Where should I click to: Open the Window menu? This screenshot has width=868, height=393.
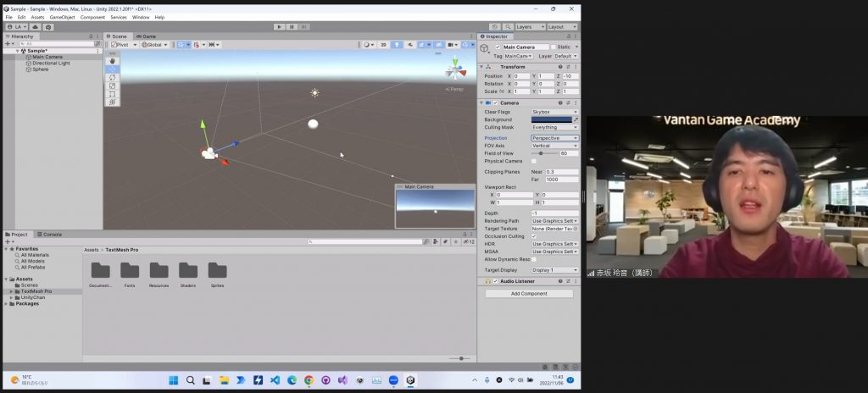[x=141, y=17]
